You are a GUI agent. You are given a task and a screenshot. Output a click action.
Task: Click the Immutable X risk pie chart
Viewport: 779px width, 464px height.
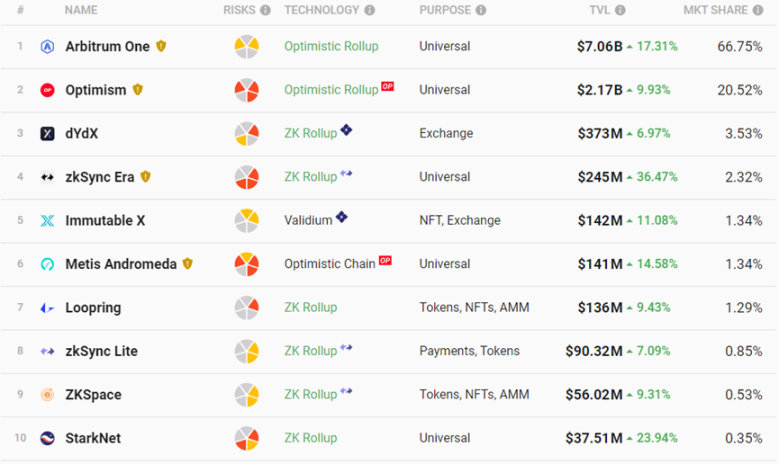click(x=247, y=221)
